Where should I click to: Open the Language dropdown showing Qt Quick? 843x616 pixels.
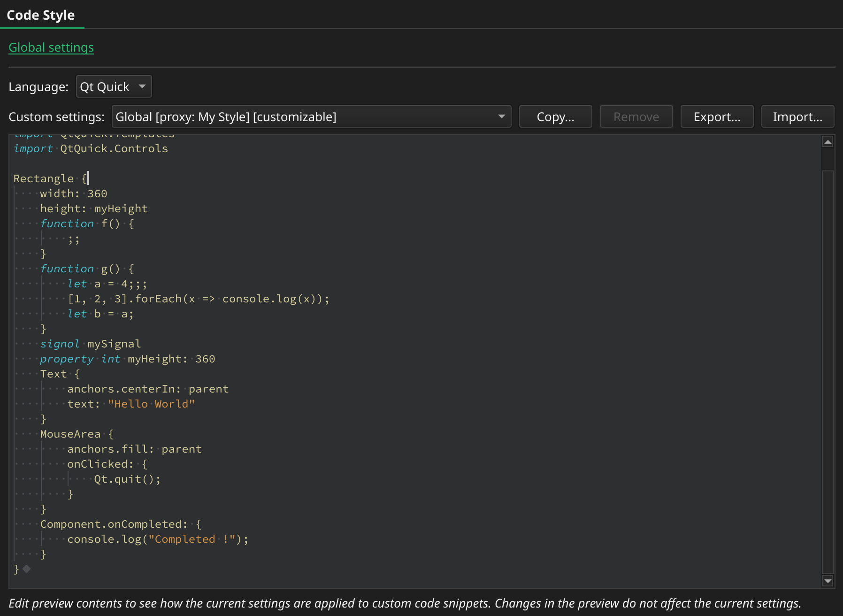[x=114, y=86]
